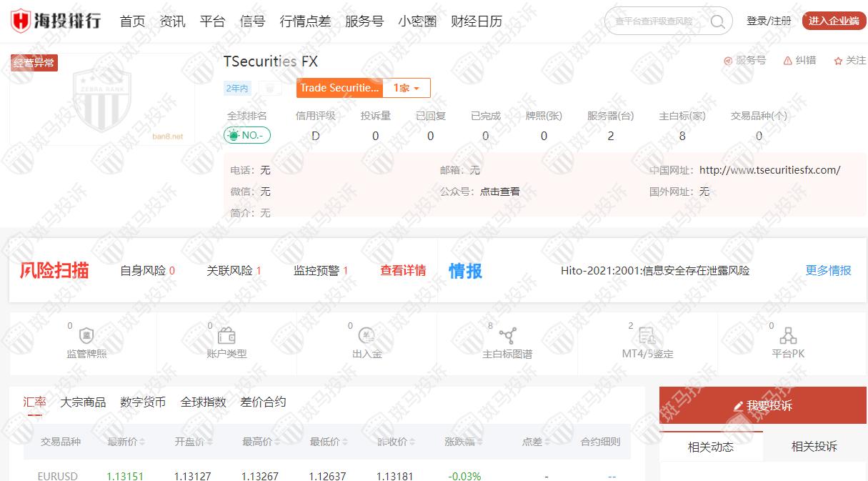Viewport: 868px width, 481px height.
Task: Click the 关注 star follow icon
Action: 839,61
